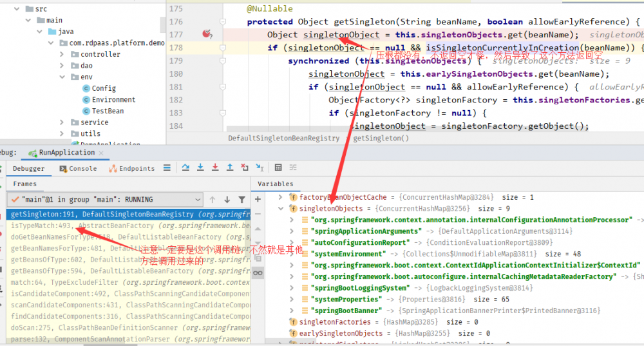Expand the dao package
The image size is (644, 346).
62,66
